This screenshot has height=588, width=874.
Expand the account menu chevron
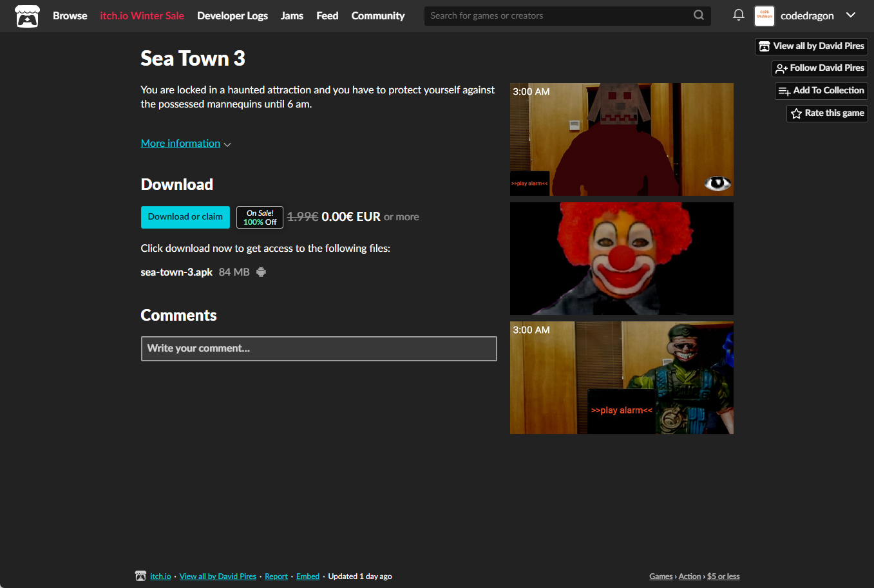851,15
